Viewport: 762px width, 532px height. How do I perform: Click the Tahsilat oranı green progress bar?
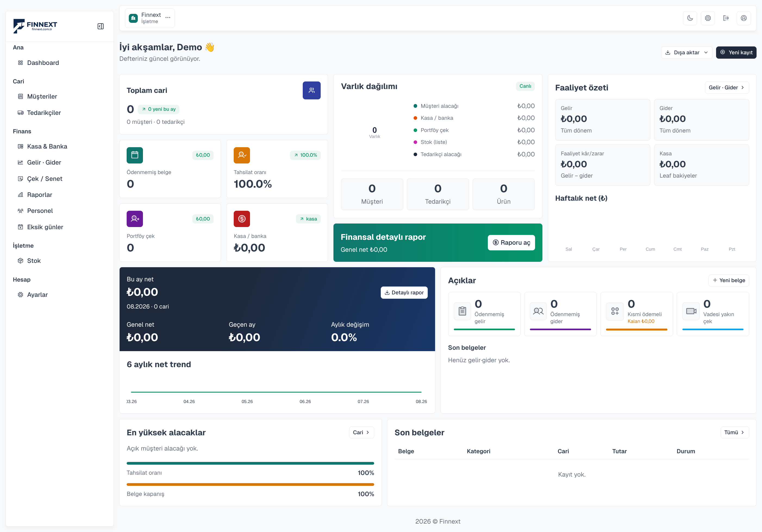pos(250,463)
